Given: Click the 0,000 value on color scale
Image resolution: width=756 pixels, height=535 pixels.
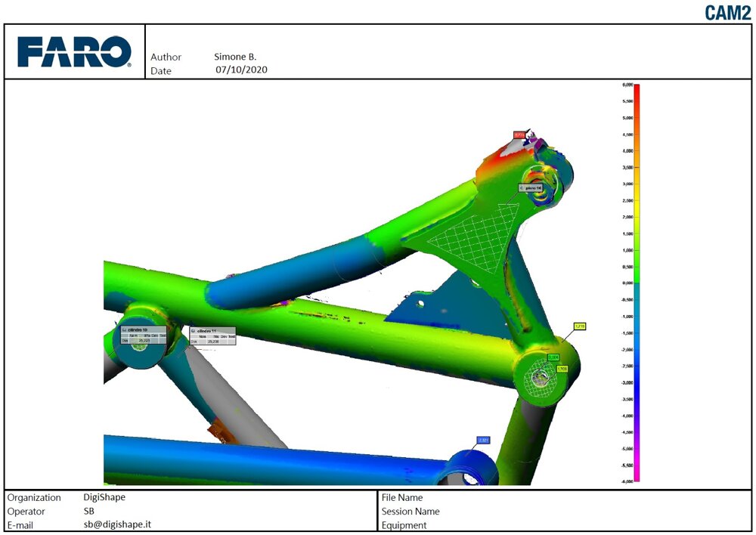Looking at the screenshot, I should coord(627,283).
